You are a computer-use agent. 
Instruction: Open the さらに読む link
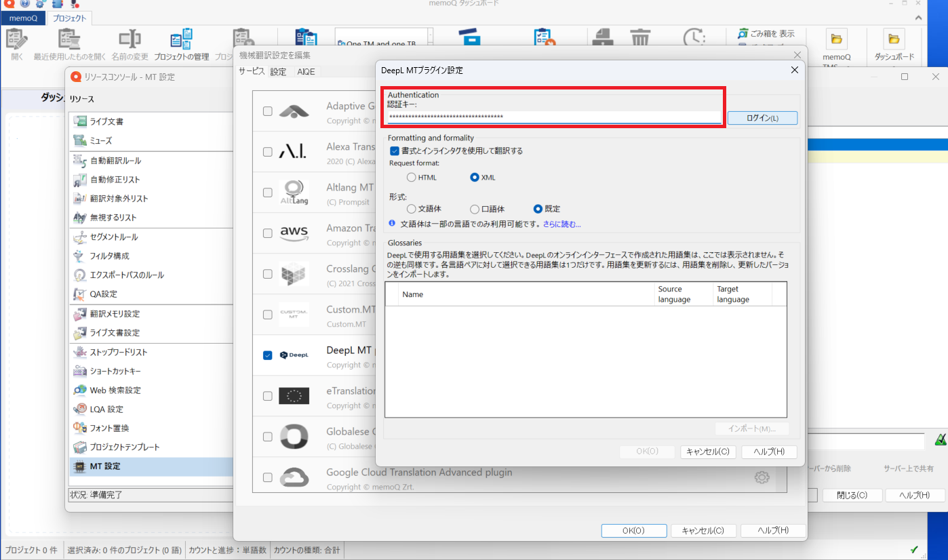tap(561, 224)
